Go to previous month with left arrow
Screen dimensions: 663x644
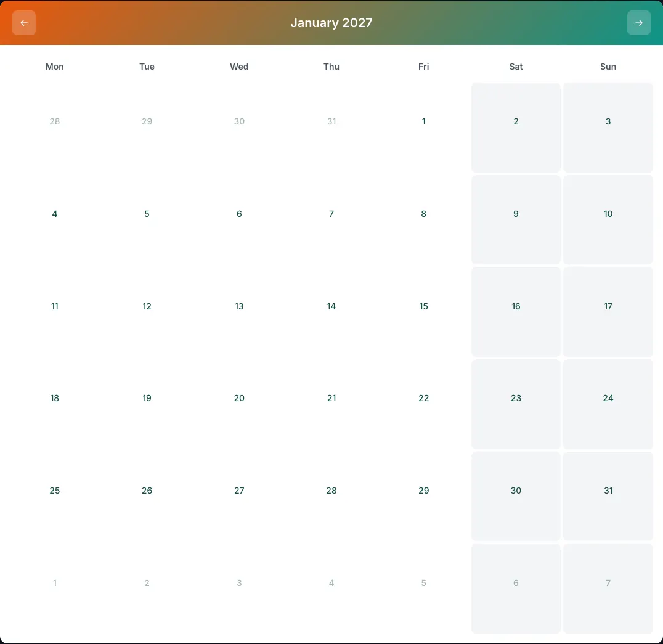coord(24,23)
